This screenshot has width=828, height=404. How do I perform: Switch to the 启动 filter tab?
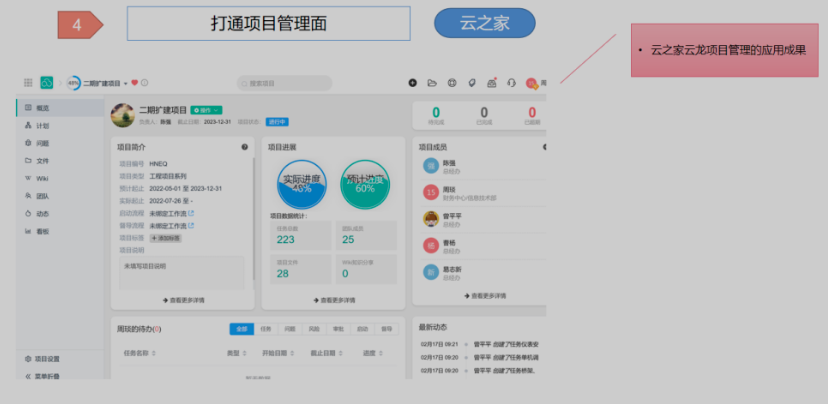(363, 329)
